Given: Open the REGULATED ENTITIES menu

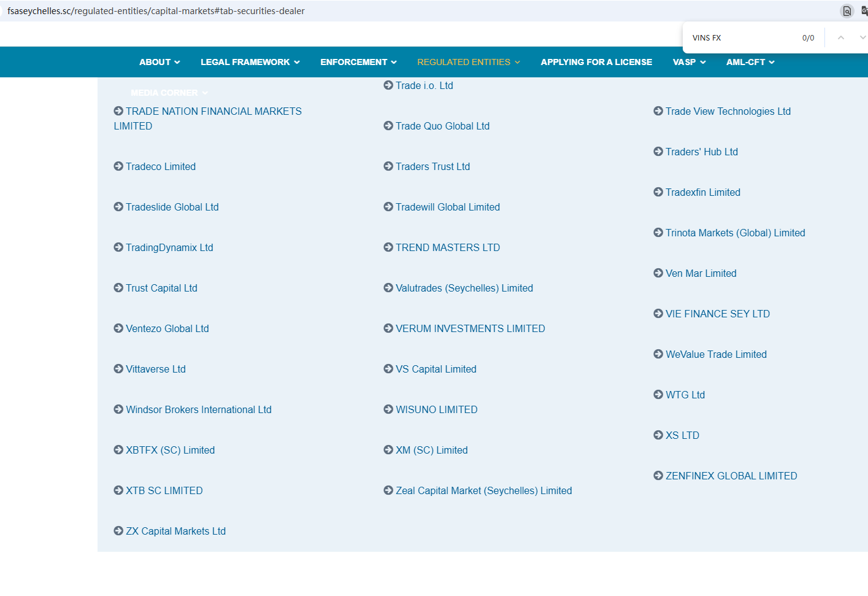Looking at the screenshot, I should point(468,62).
